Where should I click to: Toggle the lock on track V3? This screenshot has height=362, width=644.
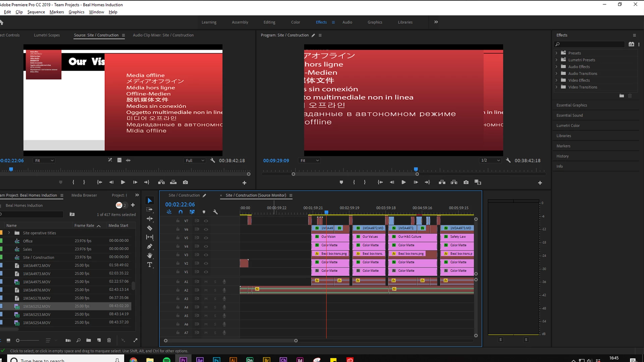[178, 255]
